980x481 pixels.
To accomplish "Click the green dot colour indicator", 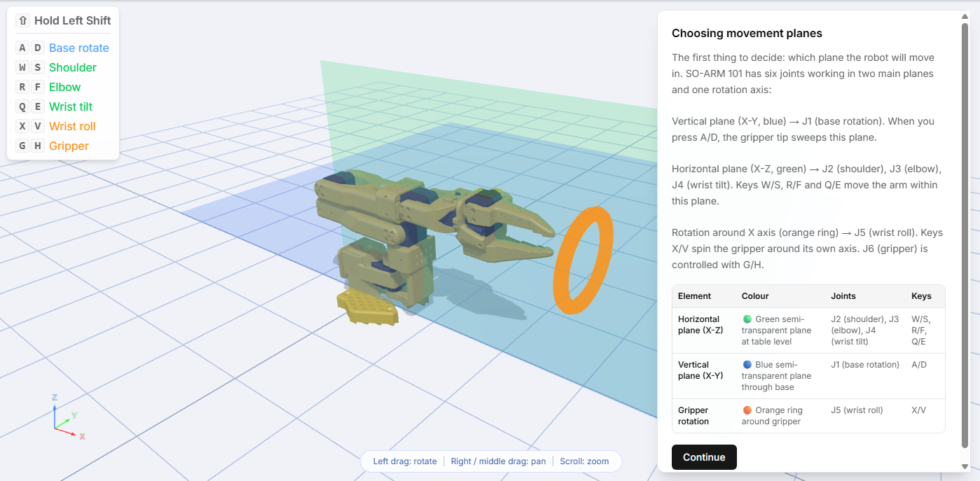I will pos(747,319).
